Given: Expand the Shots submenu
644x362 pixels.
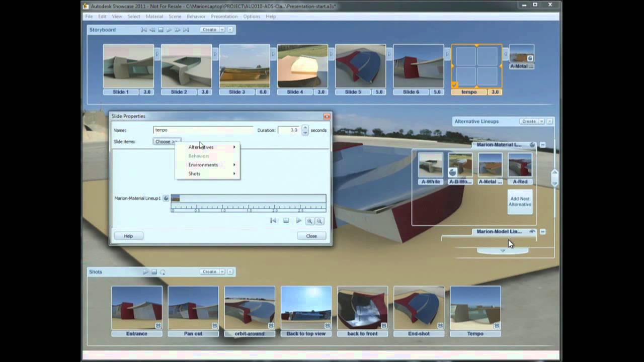Looking at the screenshot, I should pos(207,174).
